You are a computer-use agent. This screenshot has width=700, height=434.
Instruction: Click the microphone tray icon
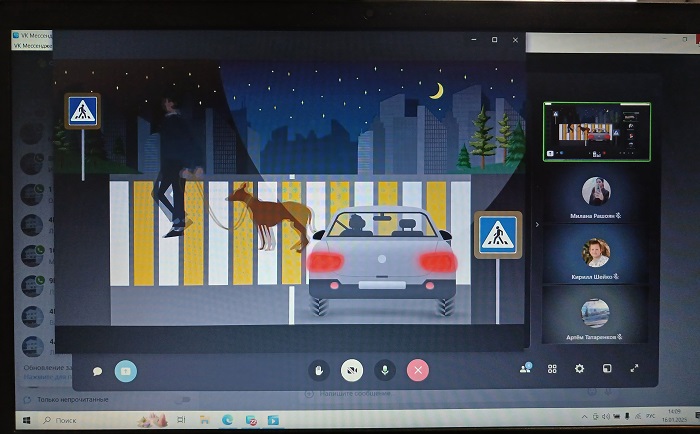point(627,416)
